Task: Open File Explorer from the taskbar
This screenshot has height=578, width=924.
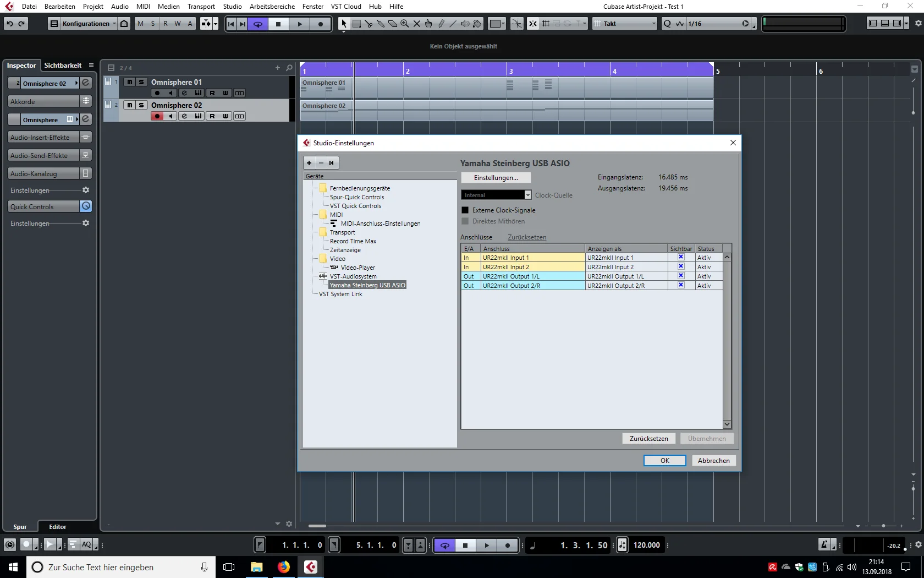Action: pyautogui.click(x=257, y=567)
